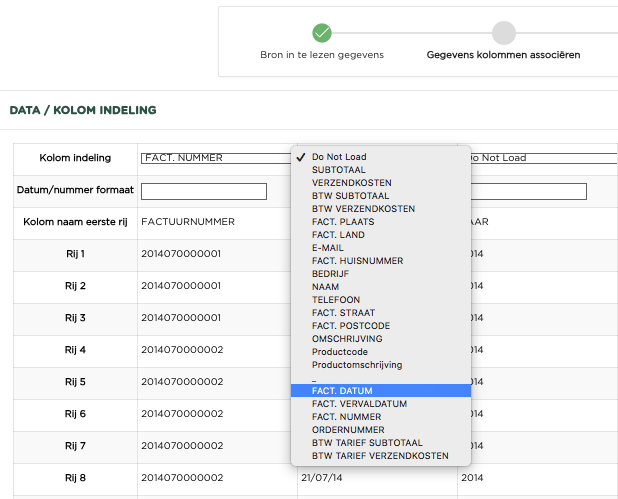The image size is (618, 499).
Task: Choose BTW TARIEF VERZENDKOSTEN option
Action: [379, 456]
